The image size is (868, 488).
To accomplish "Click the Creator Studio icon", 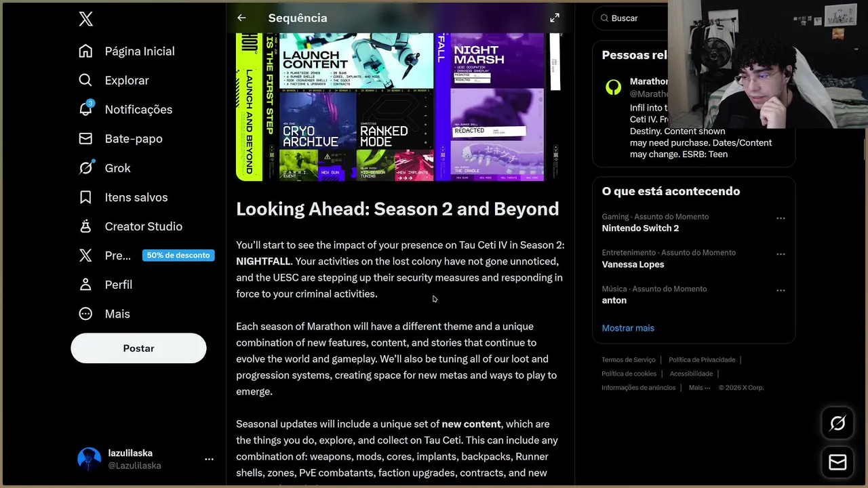I will (85, 226).
